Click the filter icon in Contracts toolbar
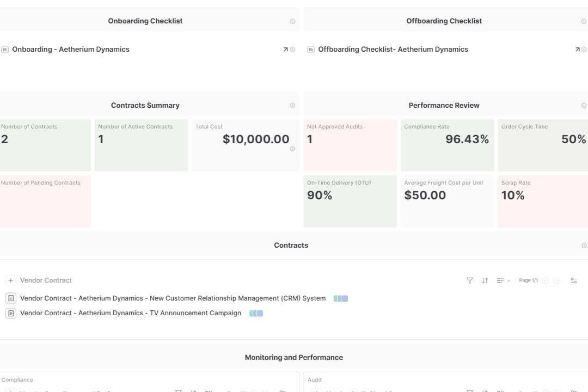 click(469, 280)
